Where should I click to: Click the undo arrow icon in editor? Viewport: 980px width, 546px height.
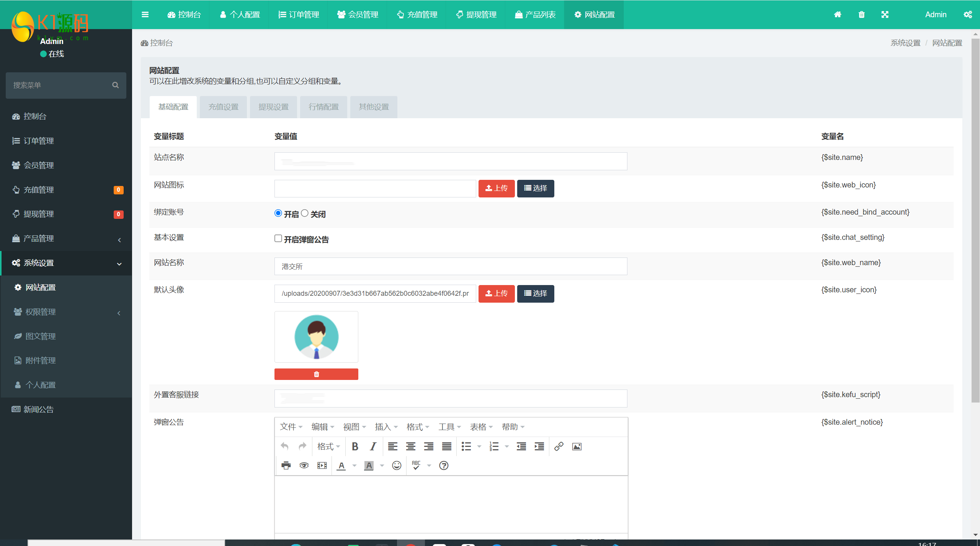(284, 446)
